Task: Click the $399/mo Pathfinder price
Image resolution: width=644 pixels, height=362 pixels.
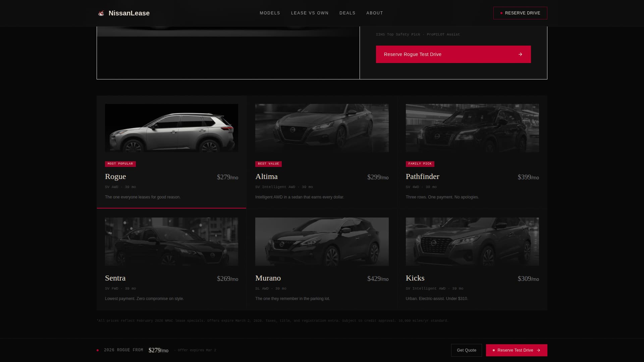Action: tap(528, 177)
